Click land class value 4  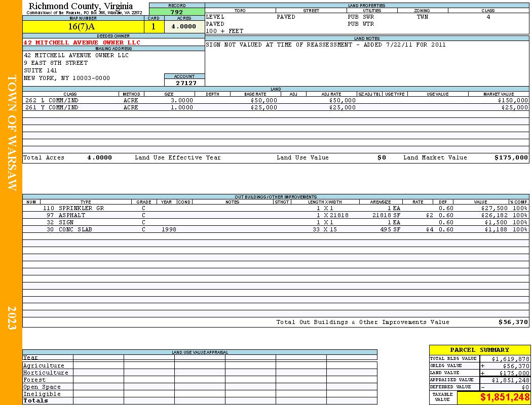(488, 17)
